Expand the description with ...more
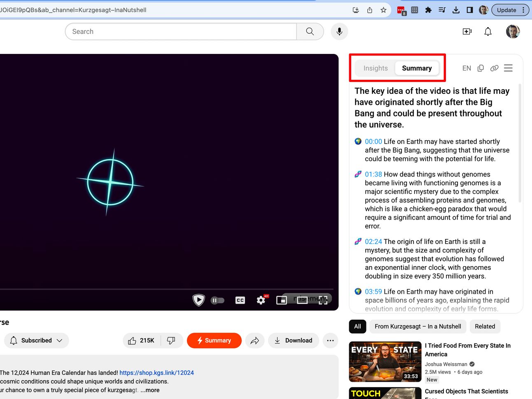The height and width of the screenshot is (399, 532). click(x=150, y=390)
